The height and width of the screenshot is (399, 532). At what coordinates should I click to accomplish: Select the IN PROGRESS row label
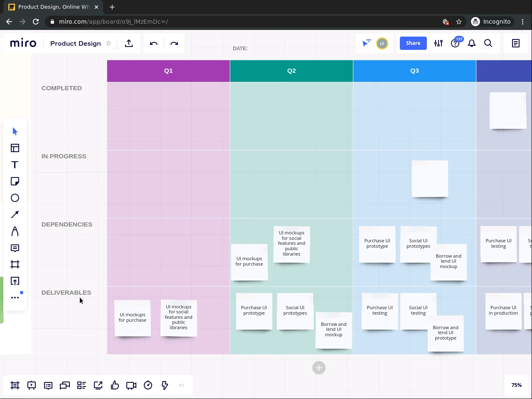pyautogui.click(x=64, y=156)
